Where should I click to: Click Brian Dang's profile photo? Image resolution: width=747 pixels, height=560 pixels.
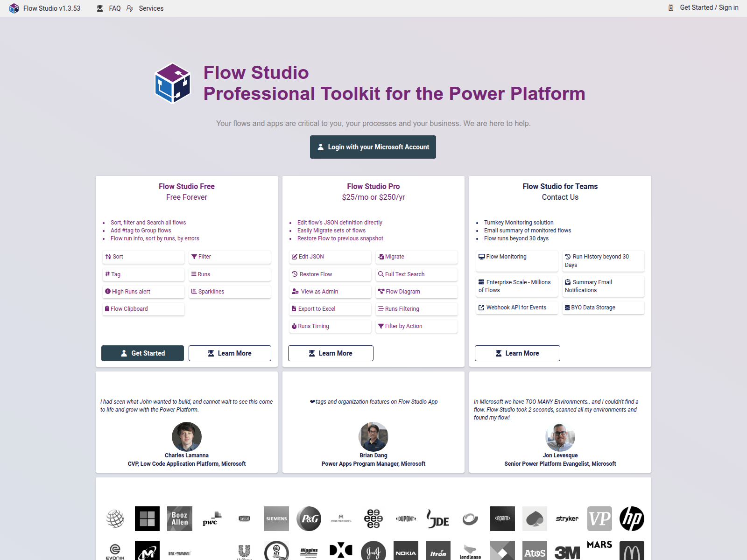[373, 437]
